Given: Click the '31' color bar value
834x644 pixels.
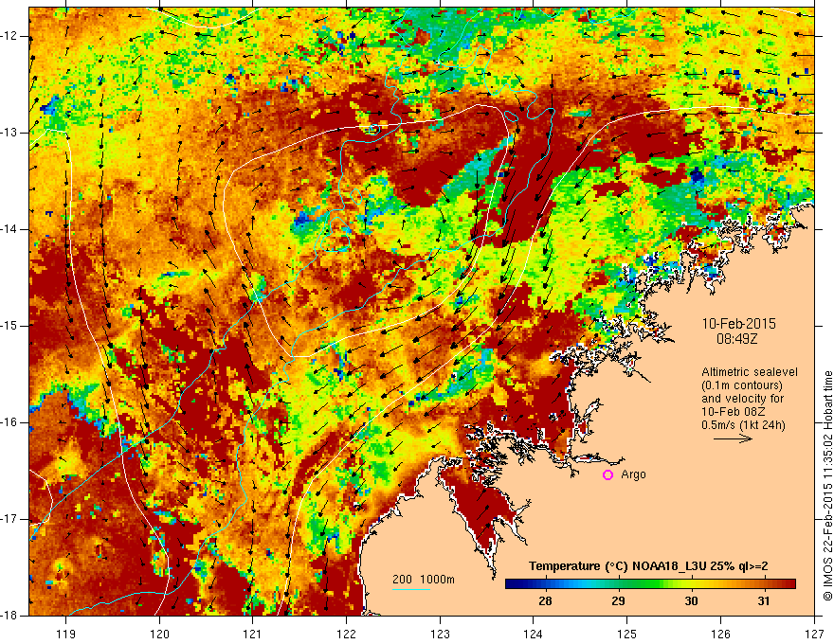Looking at the screenshot, I should (x=763, y=601).
